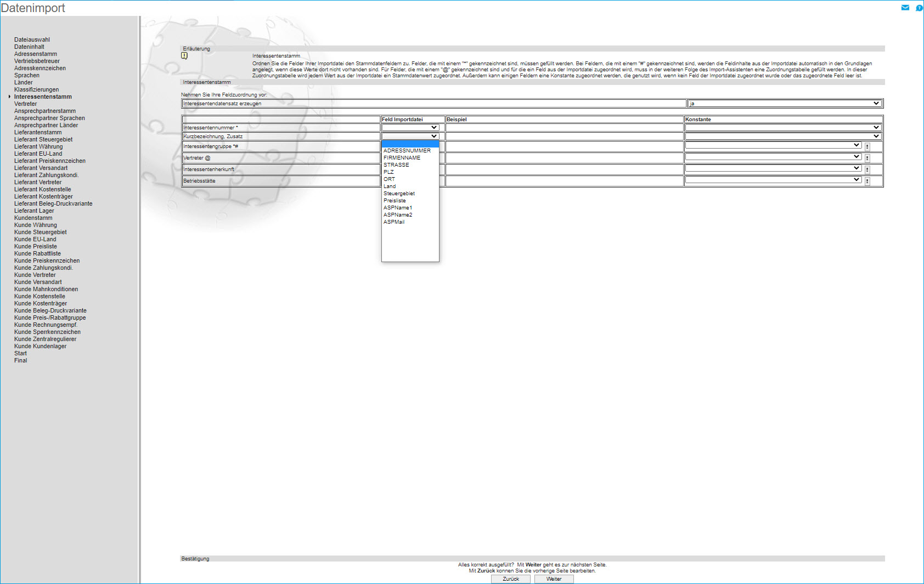Open Konstante dropdown in Vertreter row
Screen dimensions: 924x584
click(773, 157)
